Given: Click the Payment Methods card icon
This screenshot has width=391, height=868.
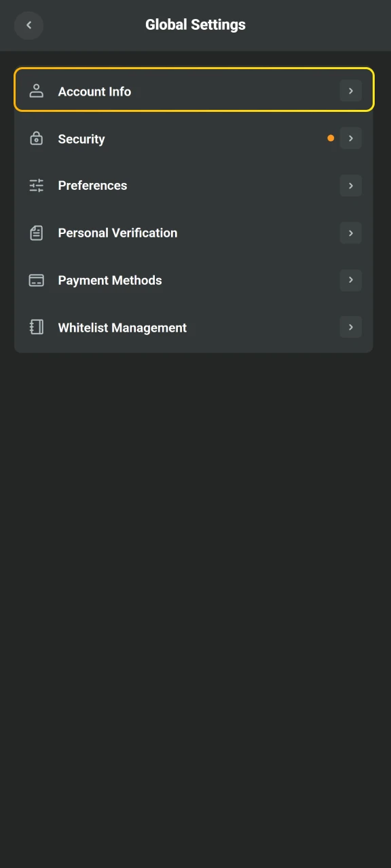Looking at the screenshot, I should pyautogui.click(x=36, y=280).
